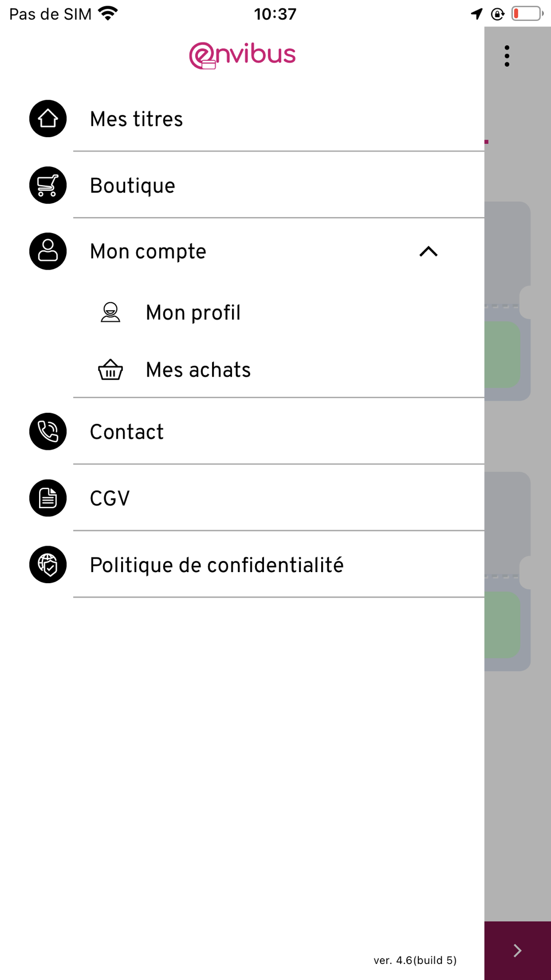This screenshot has height=980, width=551.
Task: Tap the shopping cart Boutique icon
Action: pyautogui.click(x=48, y=185)
